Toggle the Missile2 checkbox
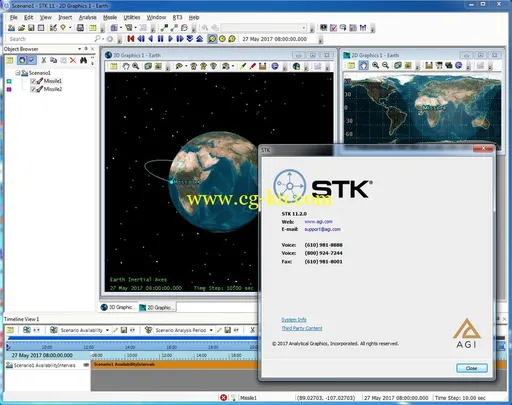This screenshot has width=512, height=405. (33, 89)
